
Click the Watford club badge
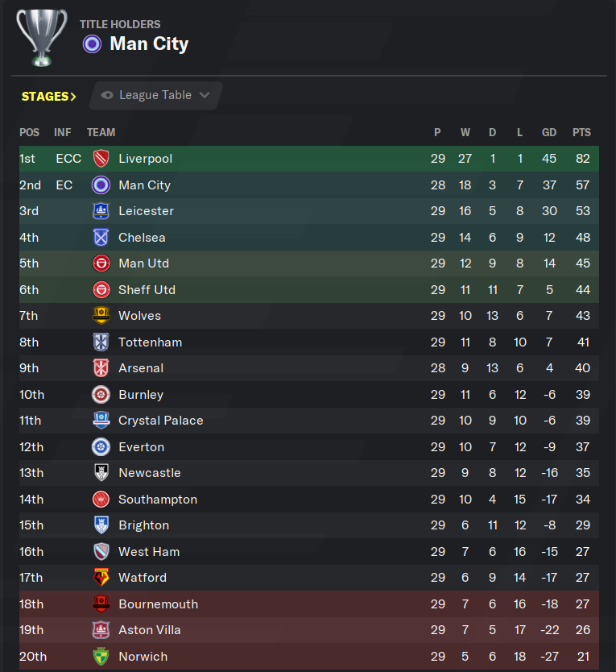[x=101, y=578]
